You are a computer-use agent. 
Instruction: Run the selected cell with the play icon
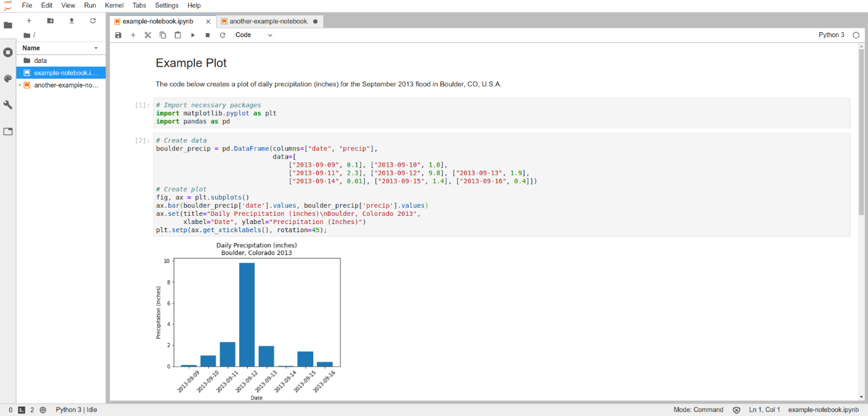[193, 35]
